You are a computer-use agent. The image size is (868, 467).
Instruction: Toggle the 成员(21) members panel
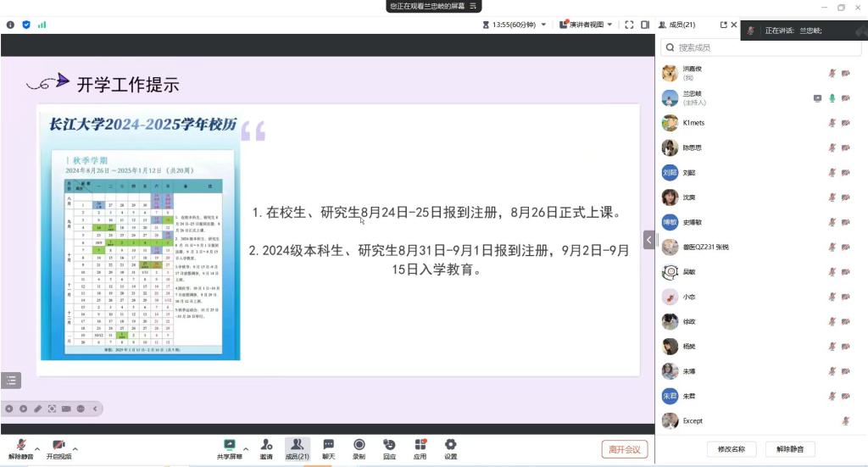click(297, 448)
